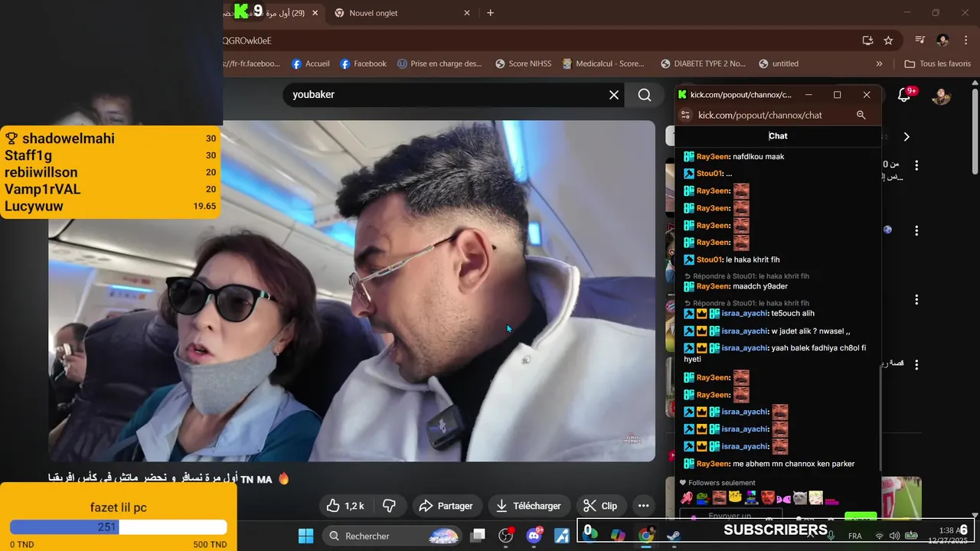This screenshot has height=551, width=980.
Task: Click the Followers seulement label in chat
Action: click(721, 483)
